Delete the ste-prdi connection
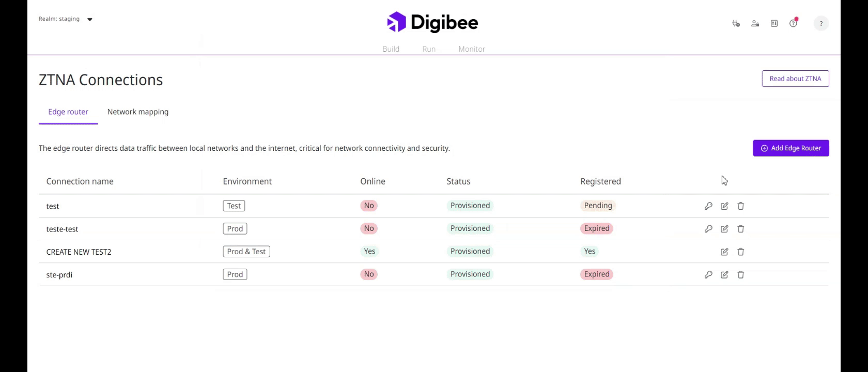This screenshot has width=868, height=372. tap(740, 275)
